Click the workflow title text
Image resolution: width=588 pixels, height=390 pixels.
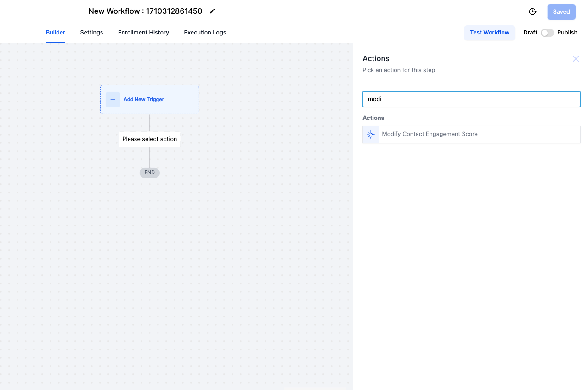(x=145, y=11)
